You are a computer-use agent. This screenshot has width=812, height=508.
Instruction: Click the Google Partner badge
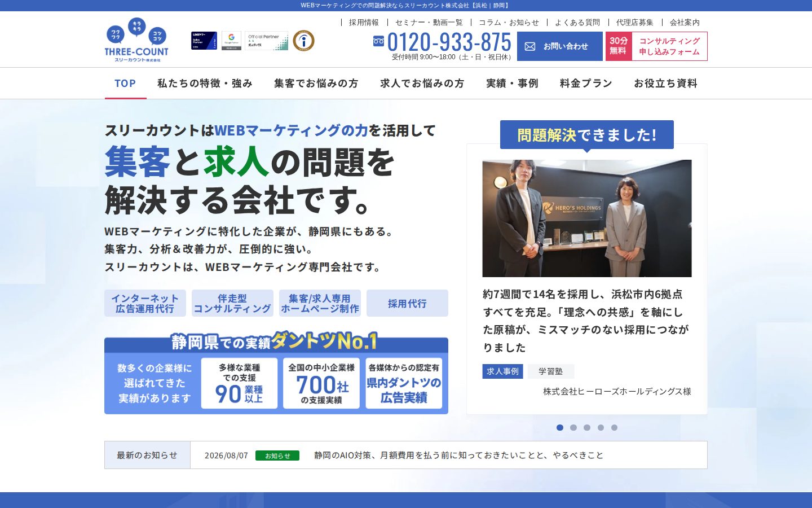point(231,41)
